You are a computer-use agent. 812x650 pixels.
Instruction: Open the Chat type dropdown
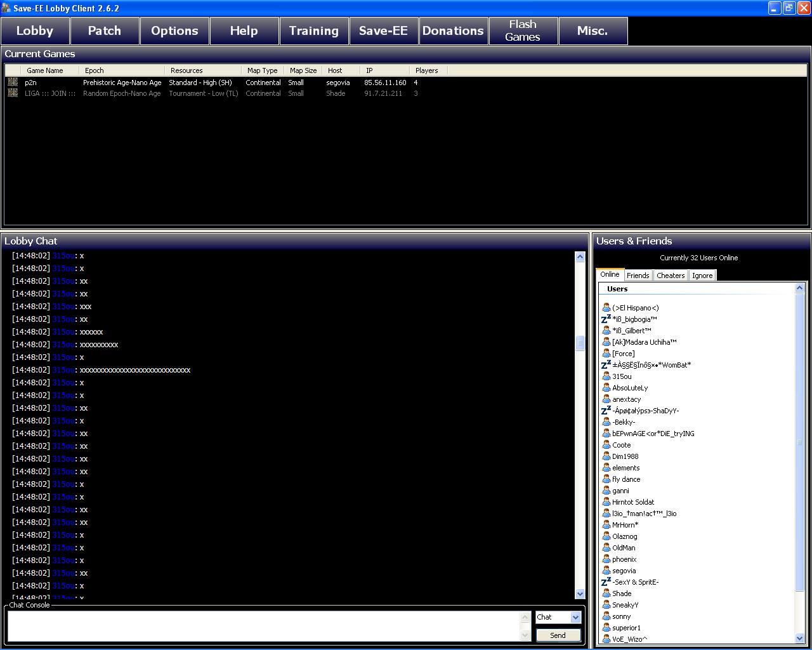tap(575, 617)
